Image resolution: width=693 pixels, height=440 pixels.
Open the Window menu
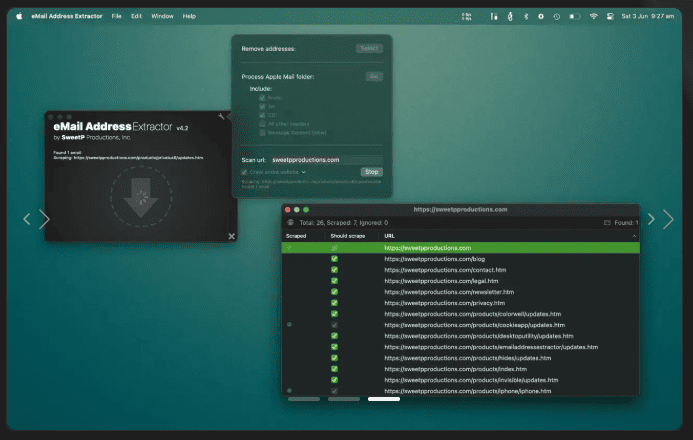click(162, 16)
